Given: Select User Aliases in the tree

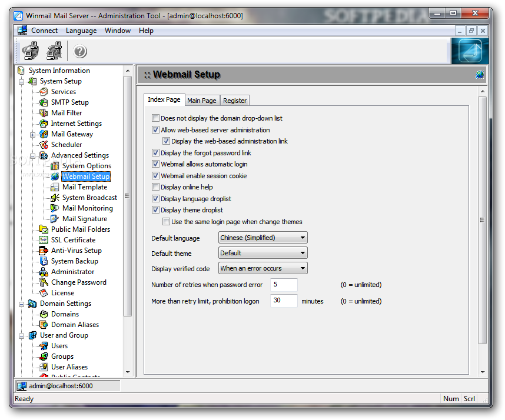Looking at the screenshot, I should click(x=69, y=367).
